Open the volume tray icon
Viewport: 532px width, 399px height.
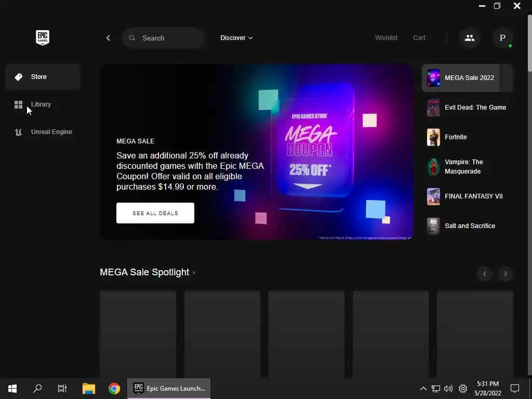point(448,389)
